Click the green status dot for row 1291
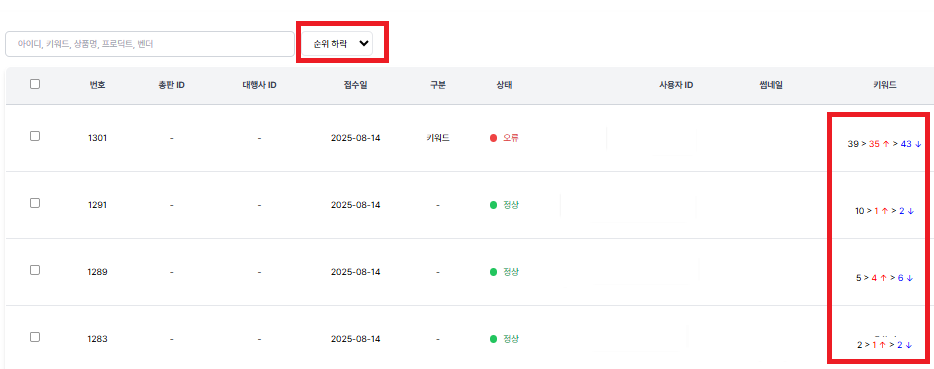The image size is (934, 369). (493, 205)
